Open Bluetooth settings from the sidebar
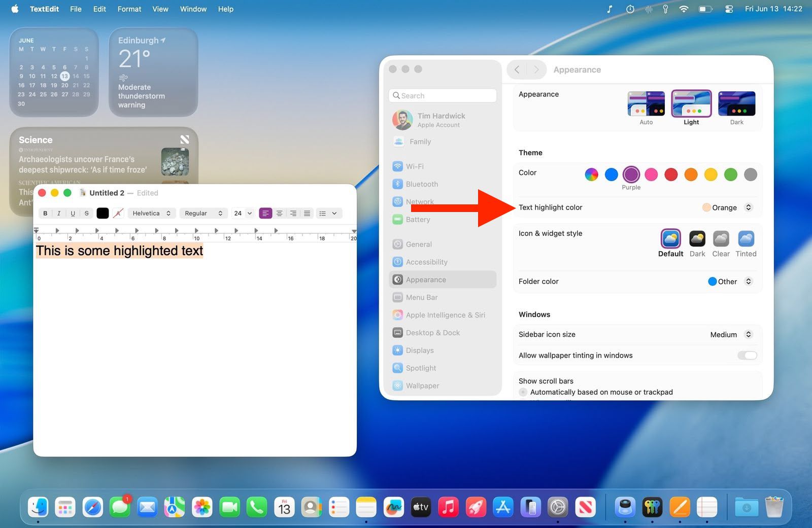Image resolution: width=812 pixels, height=528 pixels. click(421, 184)
